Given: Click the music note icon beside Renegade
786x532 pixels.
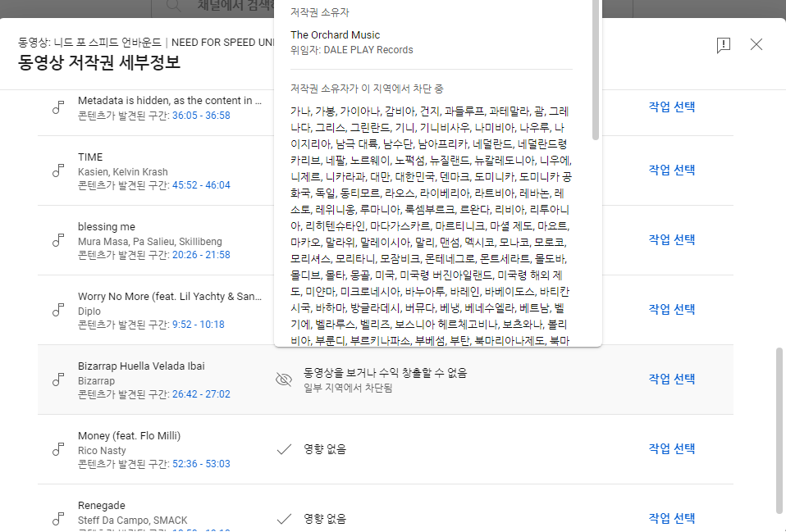Looking at the screenshot, I should pos(58,519).
